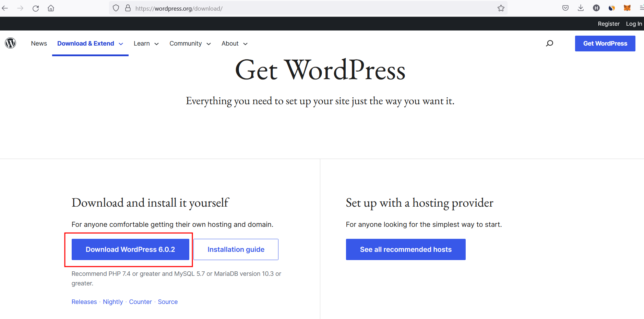644x319 pixels.
Task: Open the browser hamburger menu
Action: [642, 8]
